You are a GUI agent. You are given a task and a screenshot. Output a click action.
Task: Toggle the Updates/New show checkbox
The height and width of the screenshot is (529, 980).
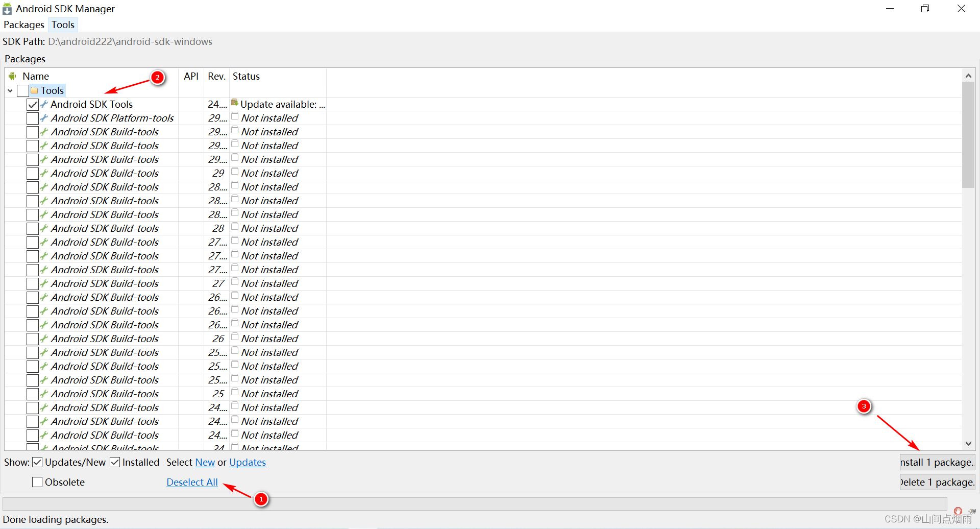pos(37,462)
